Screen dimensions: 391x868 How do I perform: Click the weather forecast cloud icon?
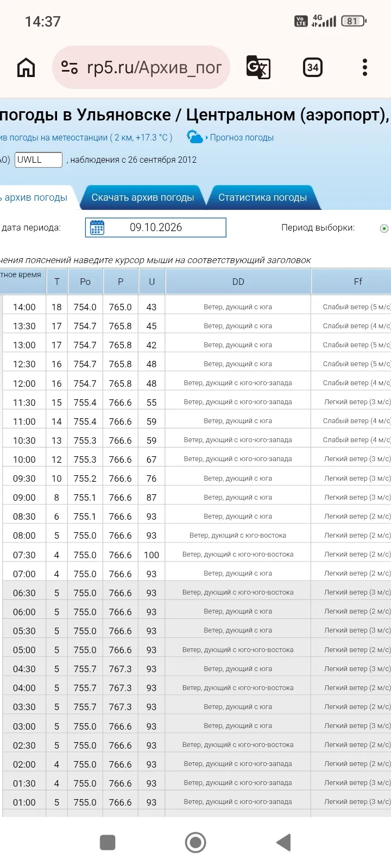coord(194,137)
